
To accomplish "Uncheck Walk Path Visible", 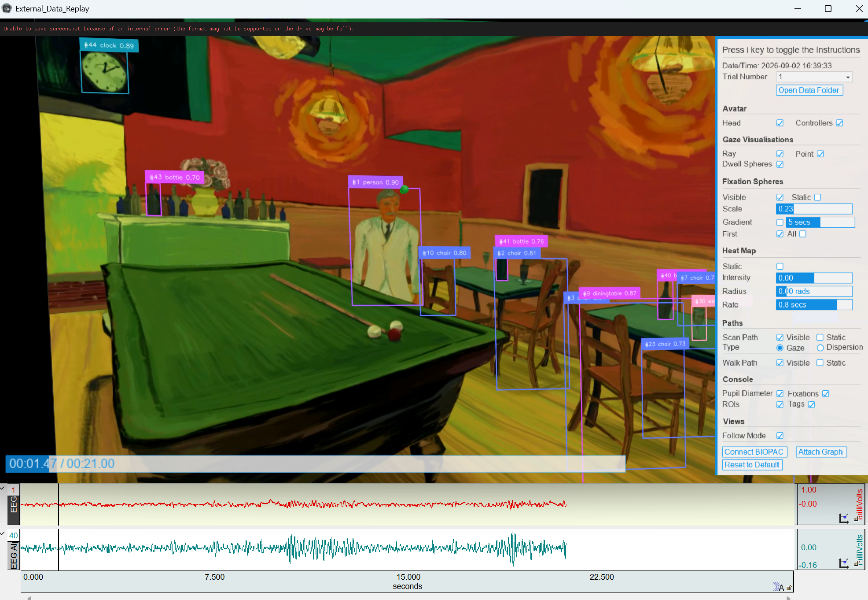I will point(780,363).
